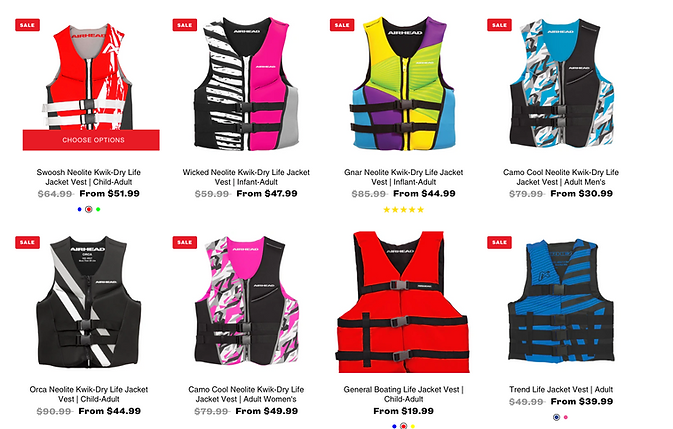
Task: Open the Wicked Neolite Kwik-Dry Life Jacket title link
Action: pos(246,177)
